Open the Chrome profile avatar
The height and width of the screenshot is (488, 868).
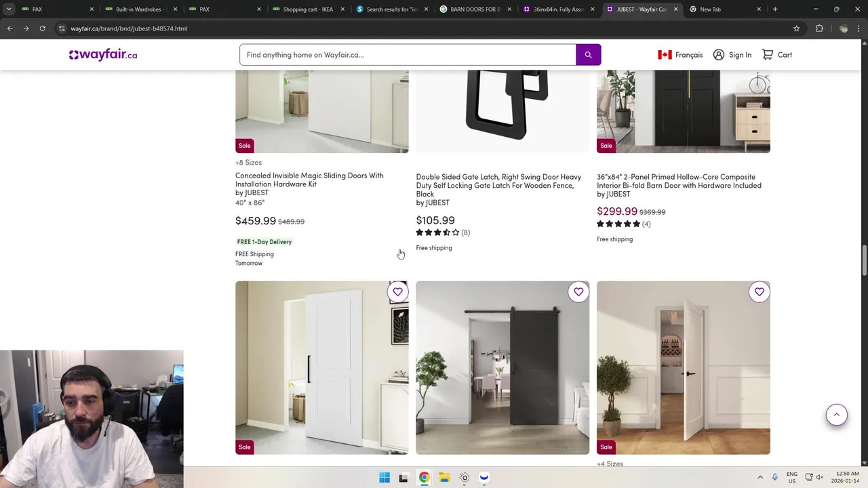point(844,28)
